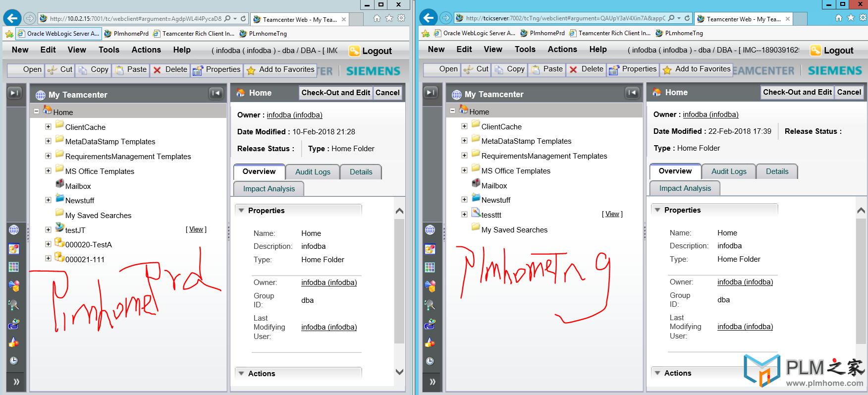
Task: Expand MS Office Templates in left tree
Action: [x=48, y=171]
